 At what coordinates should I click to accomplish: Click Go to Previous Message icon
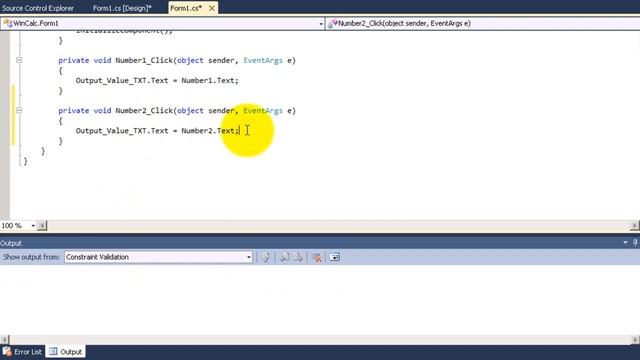pos(284,257)
